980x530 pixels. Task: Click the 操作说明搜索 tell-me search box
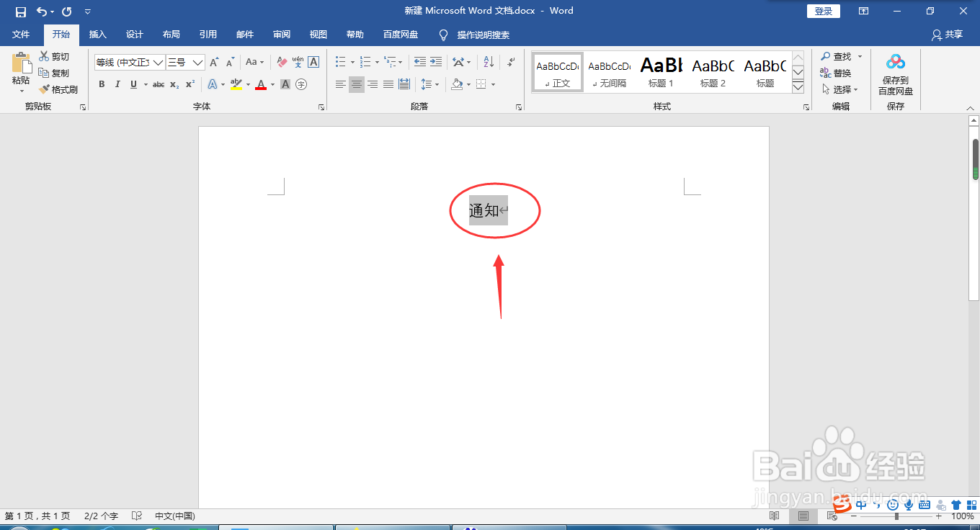tap(484, 35)
